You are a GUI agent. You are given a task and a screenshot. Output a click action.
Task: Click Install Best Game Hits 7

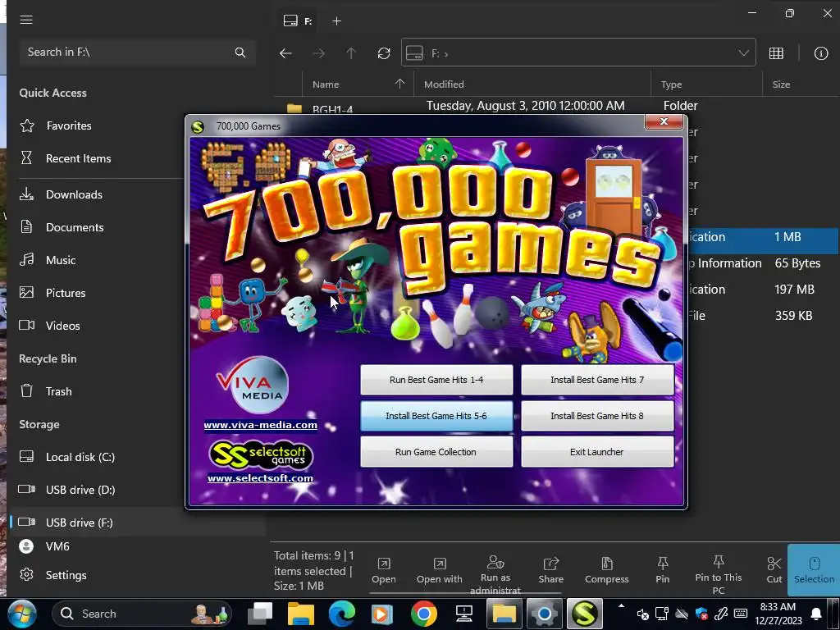[x=597, y=380]
